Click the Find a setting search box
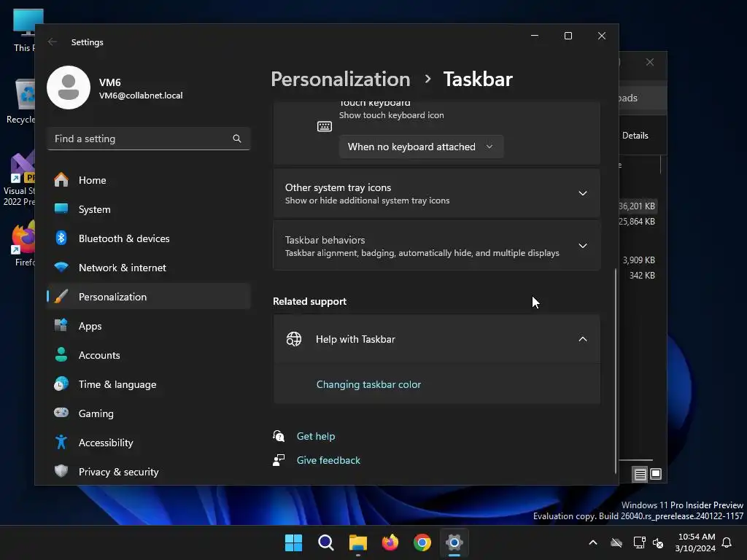This screenshot has width=747, height=560. pos(149,139)
